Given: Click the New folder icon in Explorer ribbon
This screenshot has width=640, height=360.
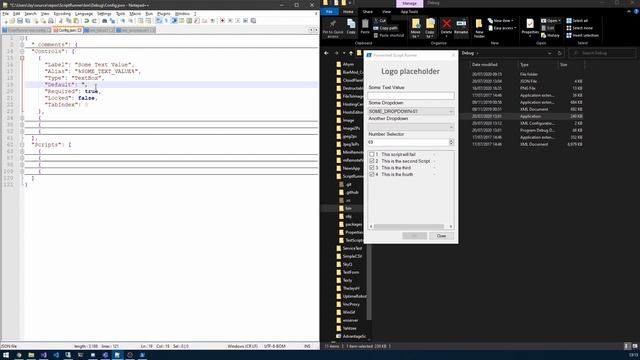Looking at the screenshot, I should click(479, 28).
